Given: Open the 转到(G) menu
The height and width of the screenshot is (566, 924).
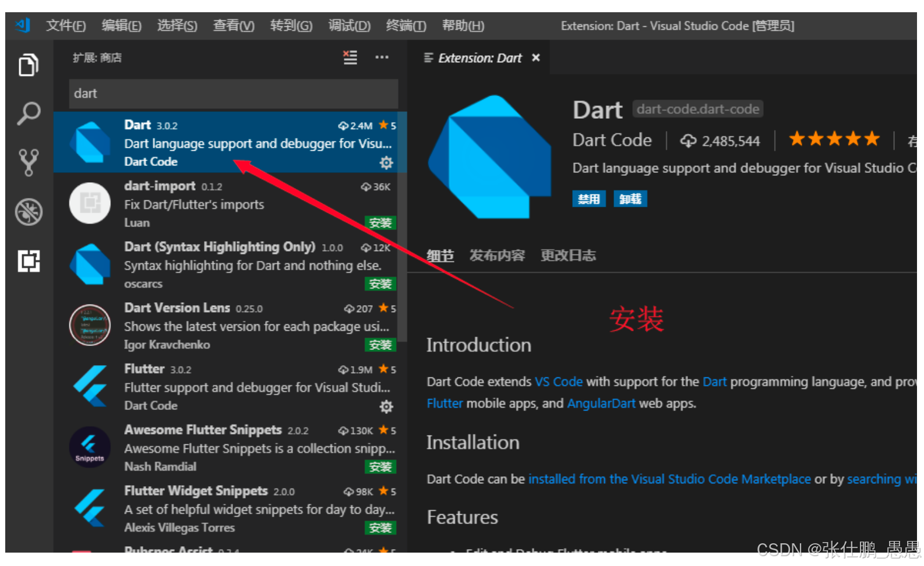Looking at the screenshot, I should click(291, 26).
